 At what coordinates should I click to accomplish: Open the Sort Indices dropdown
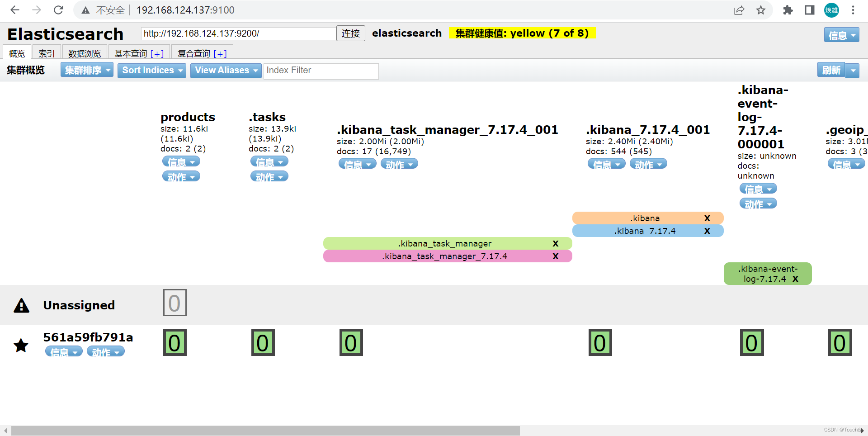(151, 70)
